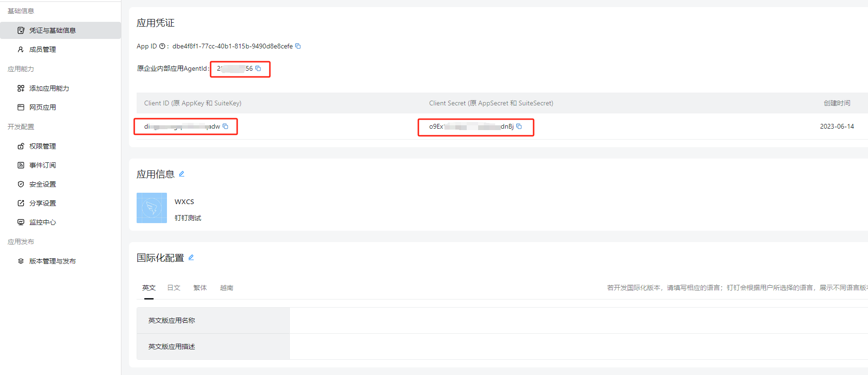Open 权限管理 in the sidebar
Screen dimensions: 868x375
pyautogui.click(x=43, y=146)
